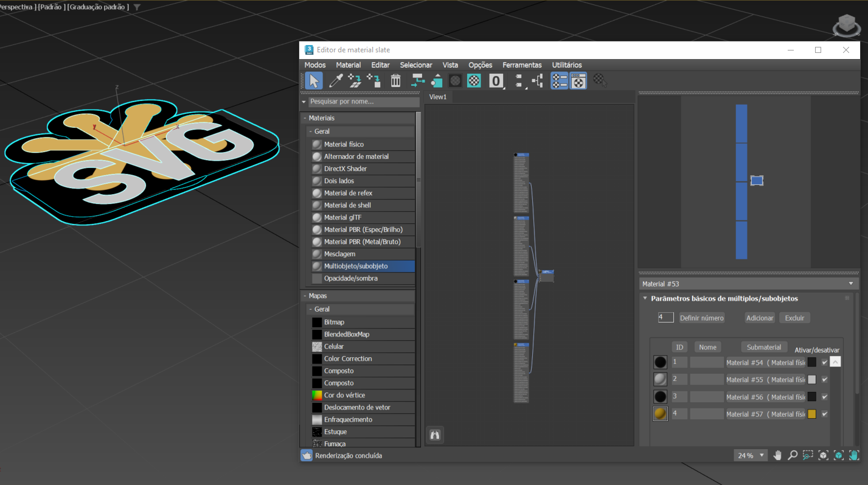This screenshot has height=485, width=868.
Task: Switch to the View1 tab
Action: 438,97
